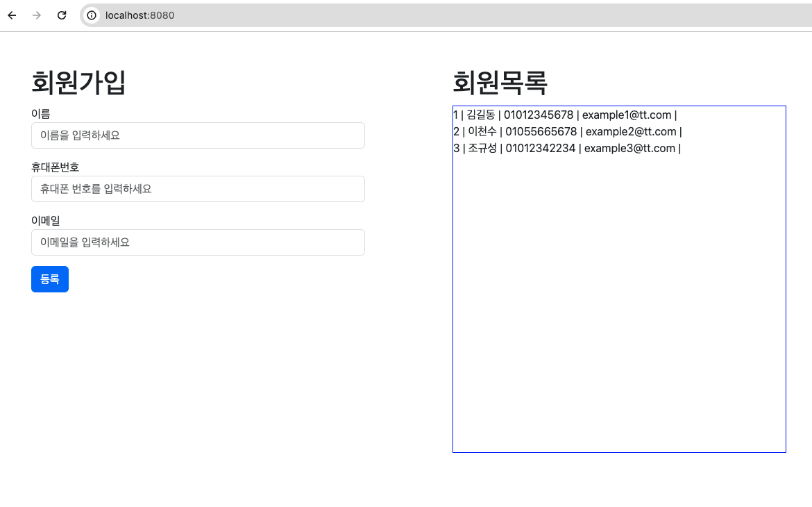The width and height of the screenshot is (812, 507).
Task: Click the 등록 registration button
Action: pos(49,279)
